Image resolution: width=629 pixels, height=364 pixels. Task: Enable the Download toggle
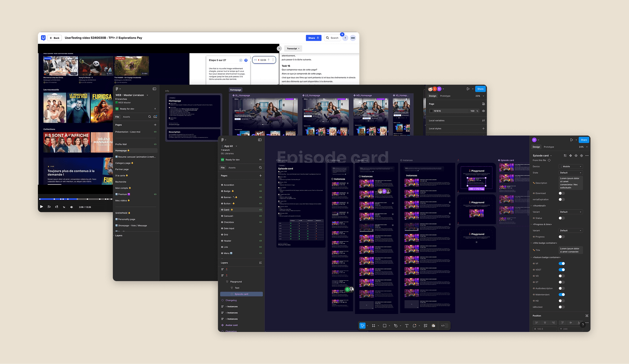tap(561, 193)
